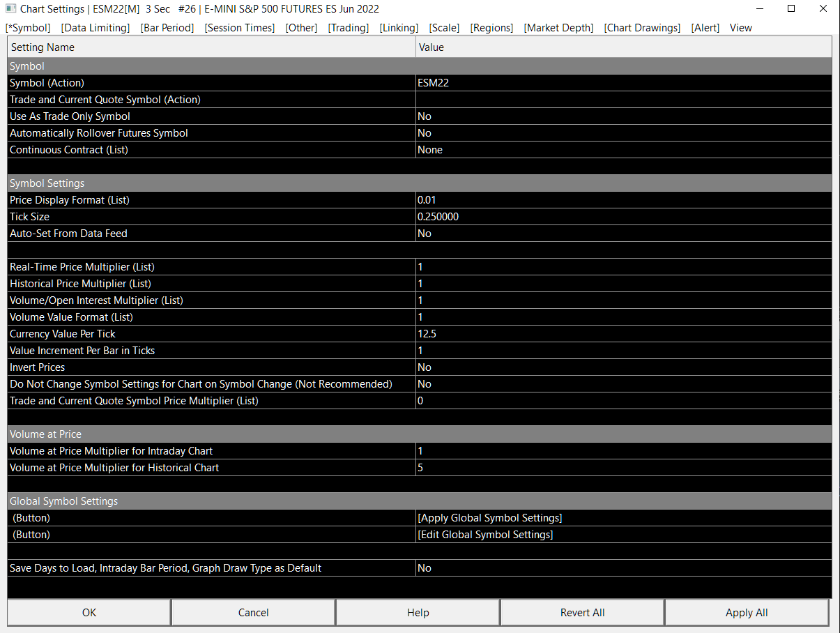Select the [Other] tab
The height and width of the screenshot is (633, 840).
[301, 28]
